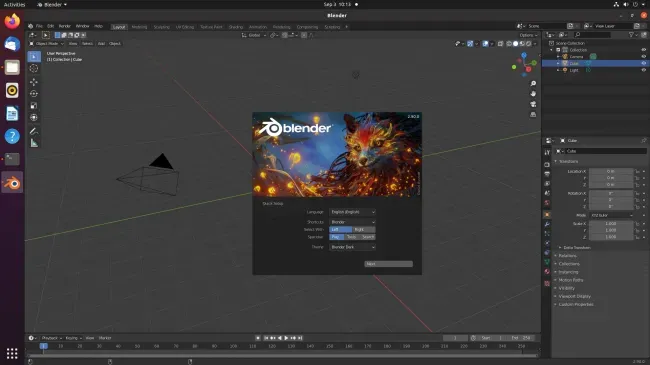The image size is (650, 365).
Task: Play the animation in timeline
Action: [286, 338]
